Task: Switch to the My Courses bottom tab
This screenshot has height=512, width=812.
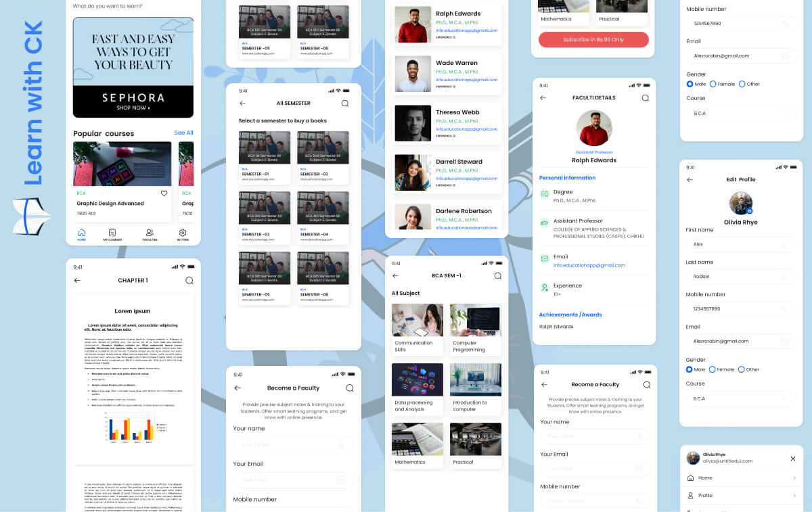Action: click(x=112, y=235)
